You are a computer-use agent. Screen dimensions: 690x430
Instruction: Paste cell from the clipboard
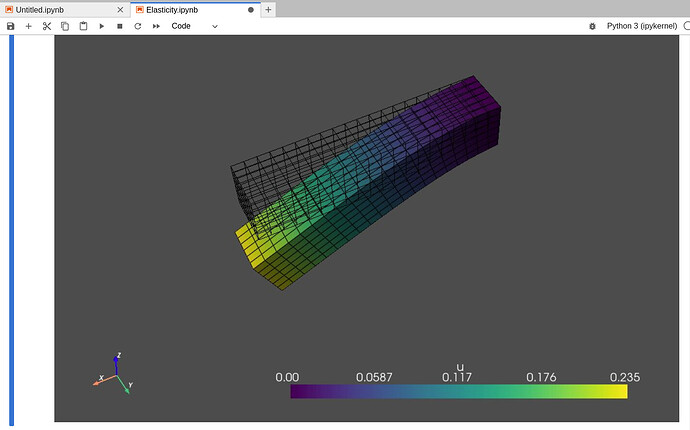tap(83, 26)
